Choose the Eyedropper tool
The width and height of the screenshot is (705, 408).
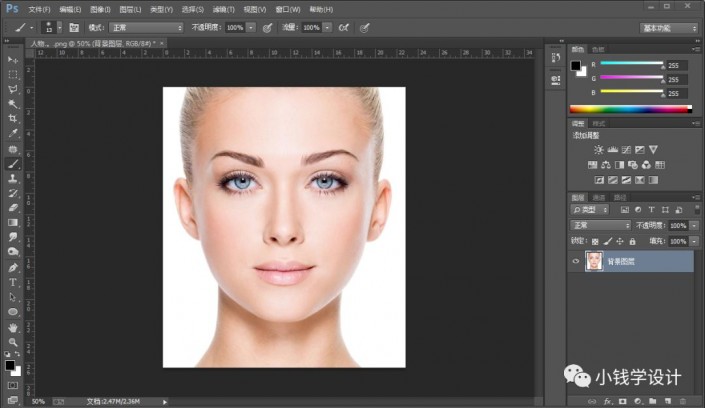coord(13,133)
